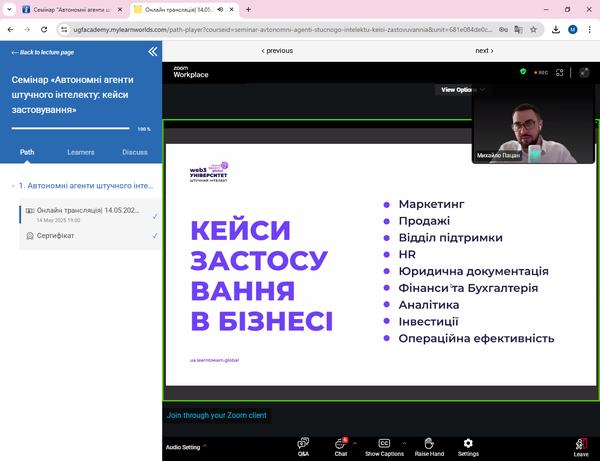Open the Сертифікат lesson item

pyautogui.click(x=56, y=236)
